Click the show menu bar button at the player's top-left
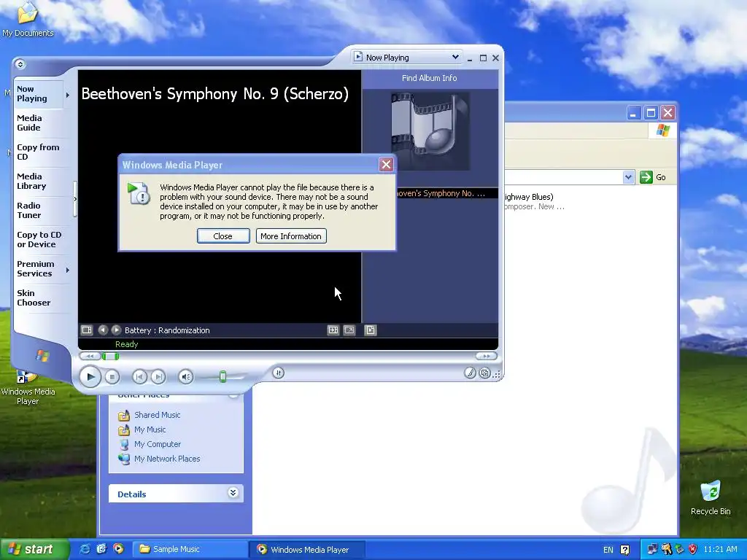747x560 pixels. pos(20,64)
